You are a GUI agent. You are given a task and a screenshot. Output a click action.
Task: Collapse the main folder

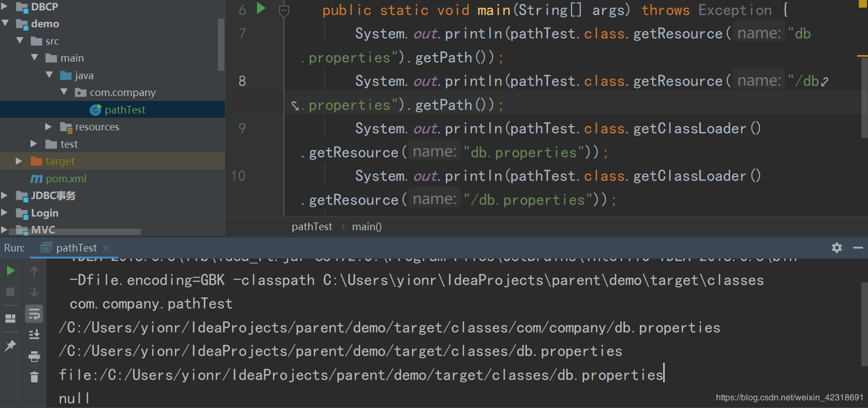coord(35,58)
